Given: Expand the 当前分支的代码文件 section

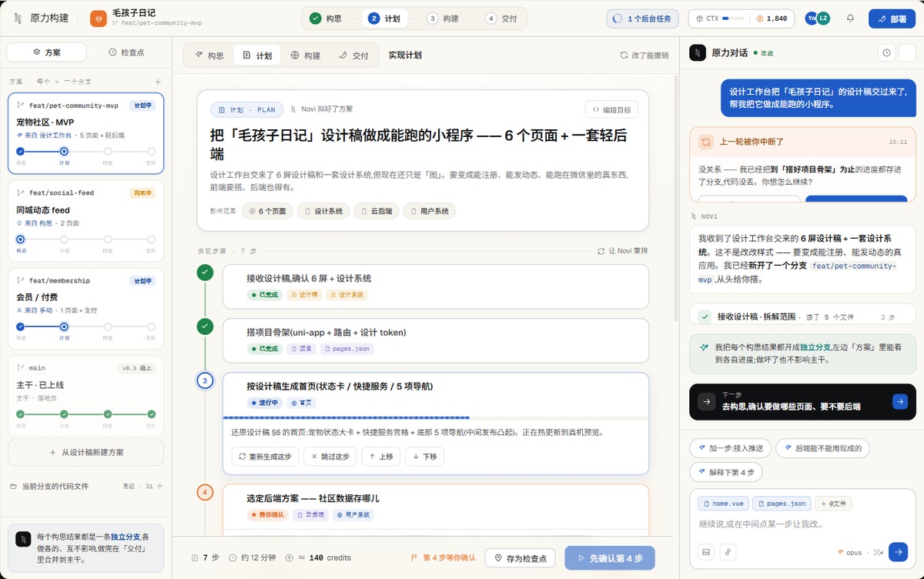Looking at the screenshot, I should click(x=85, y=487).
